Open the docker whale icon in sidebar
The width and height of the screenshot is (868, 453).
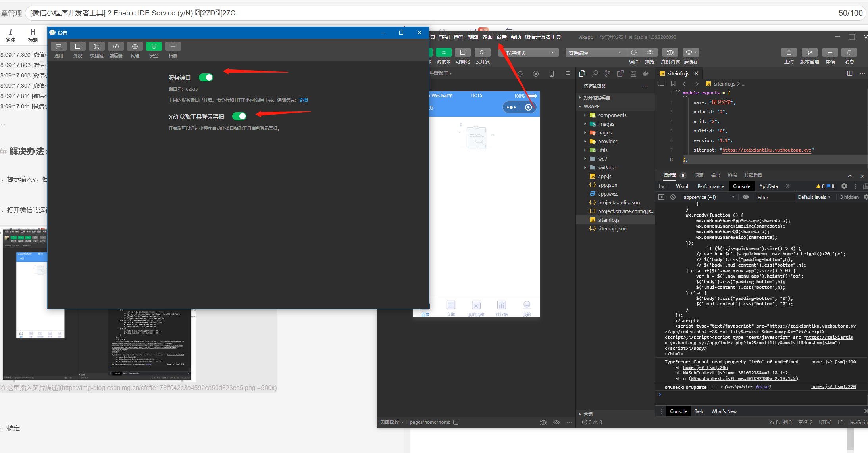(x=646, y=73)
